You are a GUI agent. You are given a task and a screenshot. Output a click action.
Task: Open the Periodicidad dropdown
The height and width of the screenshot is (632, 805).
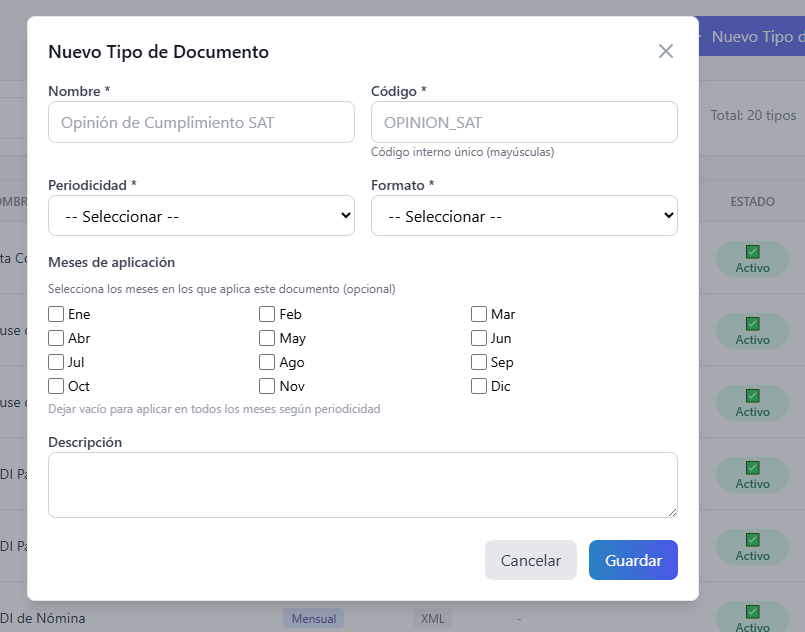(201, 216)
